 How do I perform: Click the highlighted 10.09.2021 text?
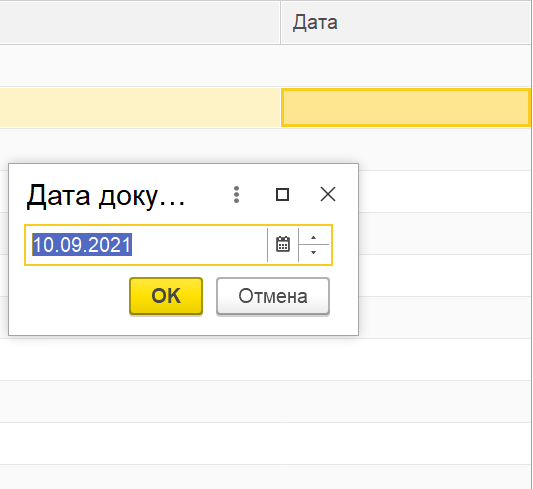tap(82, 245)
